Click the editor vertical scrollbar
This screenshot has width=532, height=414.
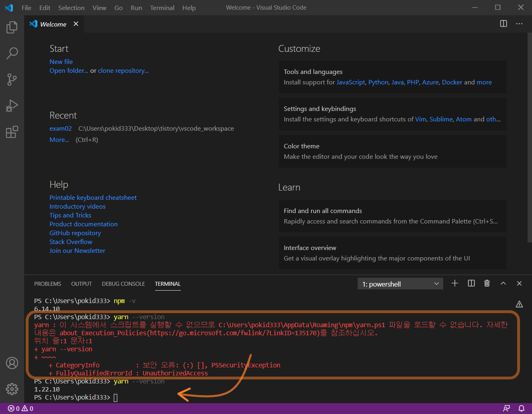(529, 137)
